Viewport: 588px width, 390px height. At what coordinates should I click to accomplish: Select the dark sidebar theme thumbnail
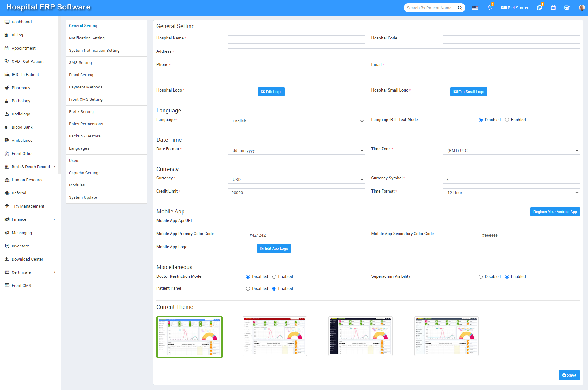pyautogui.click(x=360, y=336)
